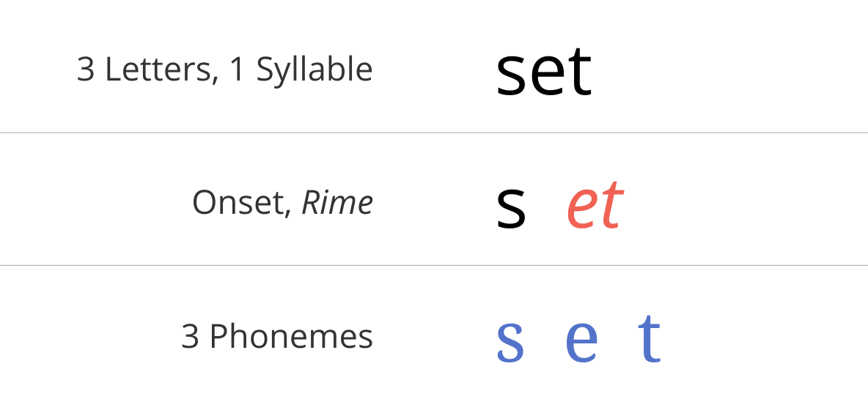Click the word "Phonemes"

[x=291, y=336]
